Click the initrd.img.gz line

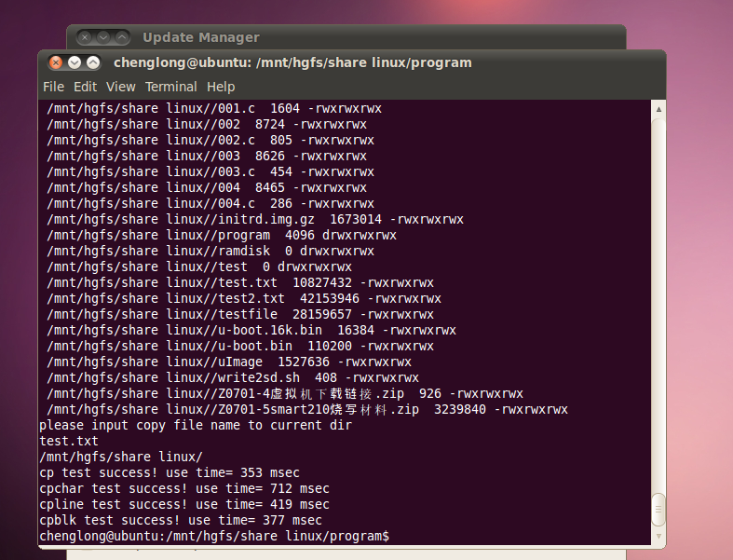255,219
